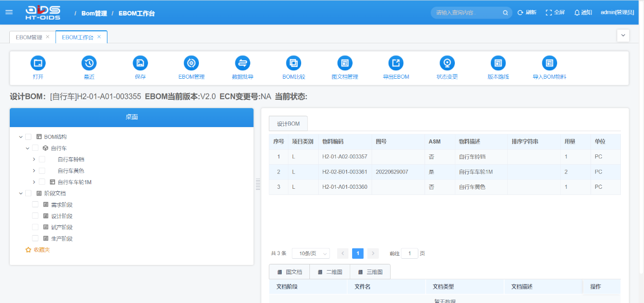
Task: Toggle 全屏 fullscreen mode
Action: pos(555,12)
